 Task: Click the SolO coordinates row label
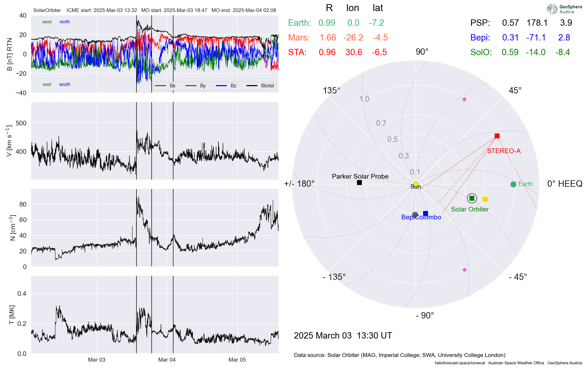[x=481, y=52]
